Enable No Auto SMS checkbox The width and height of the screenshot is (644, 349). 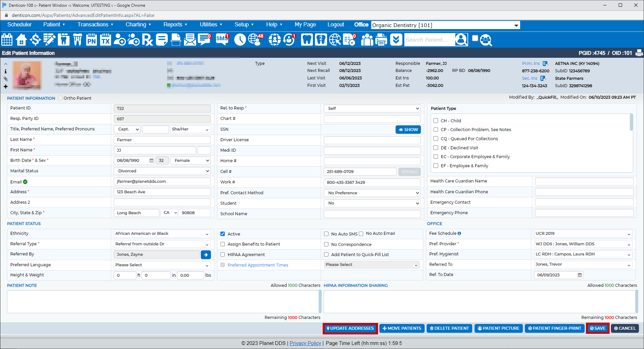coord(326,234)
